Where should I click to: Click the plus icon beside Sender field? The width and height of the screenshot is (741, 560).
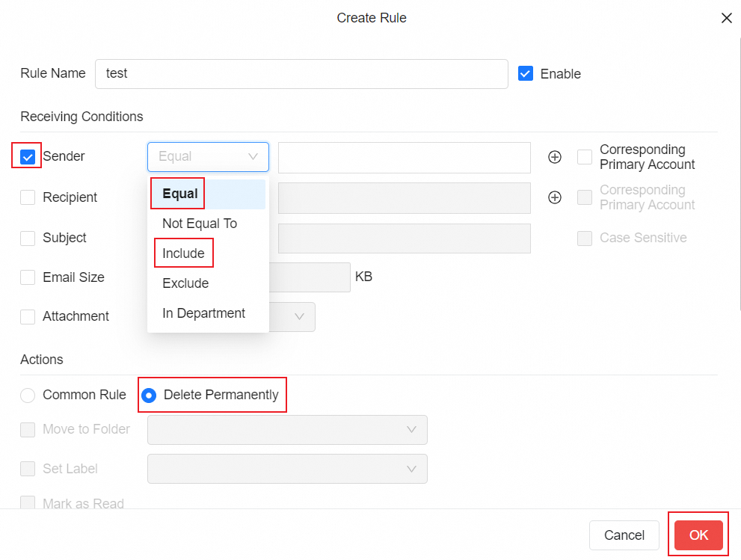click(x=555, y=157)
